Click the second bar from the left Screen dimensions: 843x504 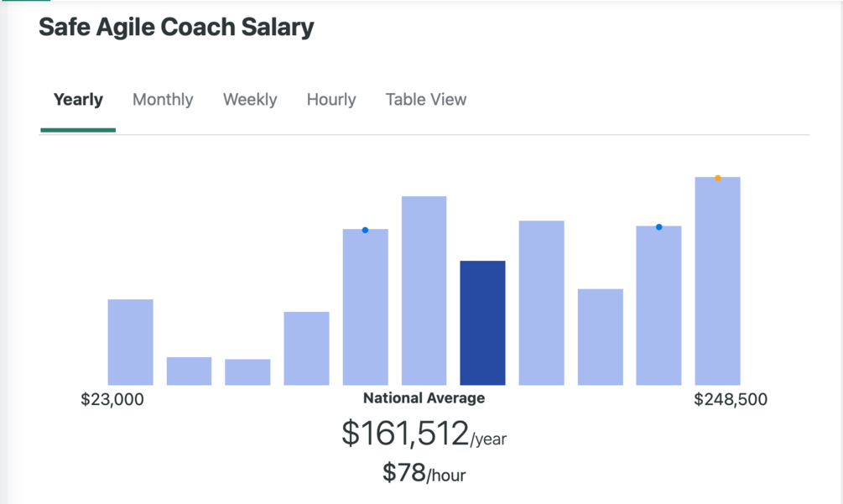[189, 371]
